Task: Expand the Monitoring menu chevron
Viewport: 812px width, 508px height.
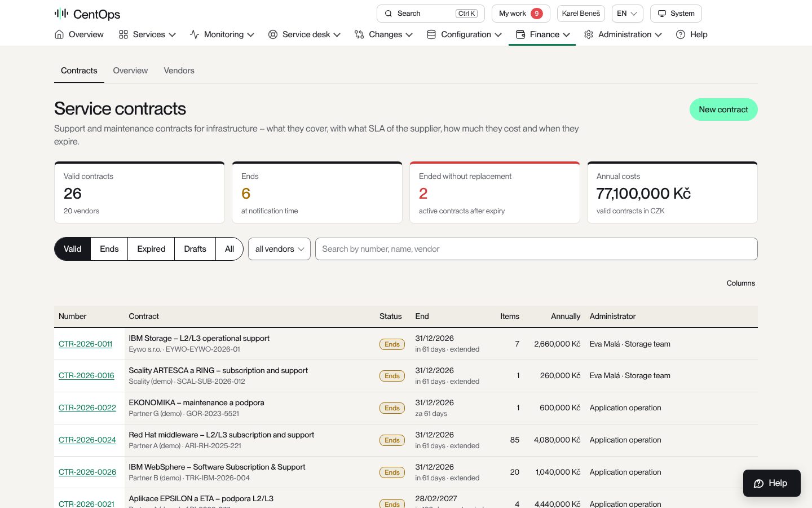Action: point(250,35)
